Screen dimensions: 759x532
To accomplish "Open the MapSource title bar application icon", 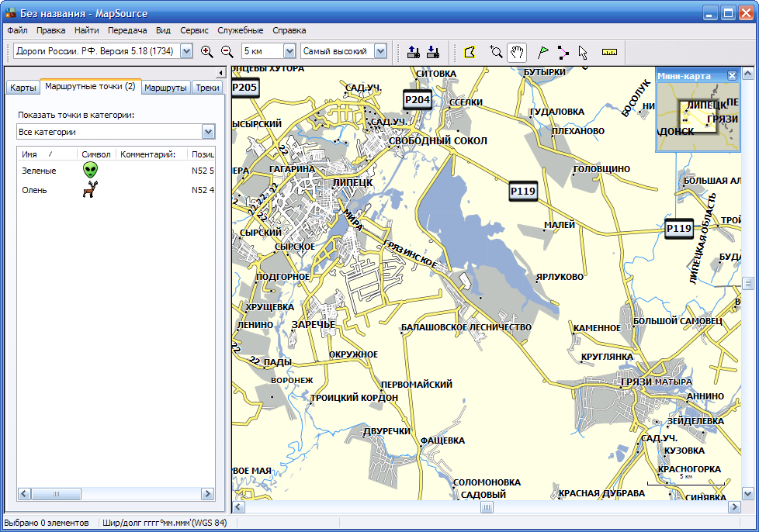I will (11, 13).
